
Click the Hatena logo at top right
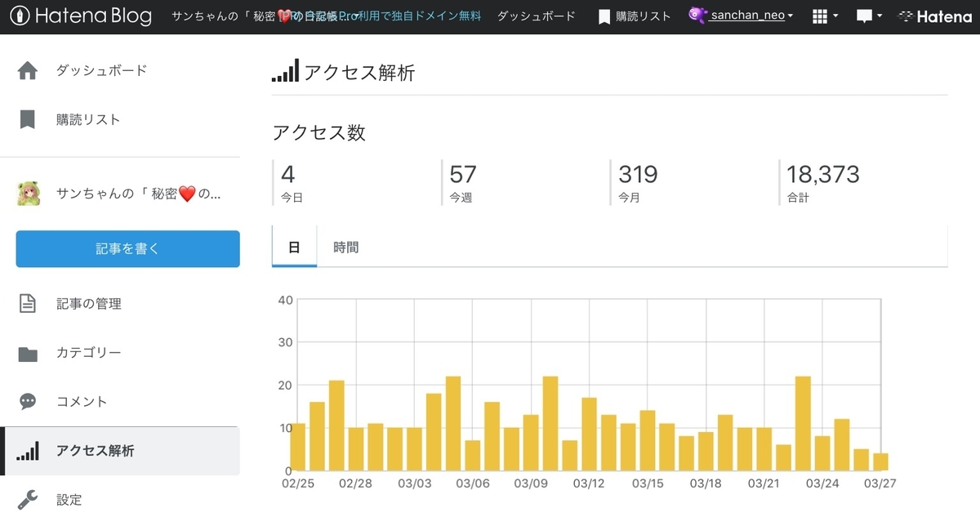(x=935, y=16)
